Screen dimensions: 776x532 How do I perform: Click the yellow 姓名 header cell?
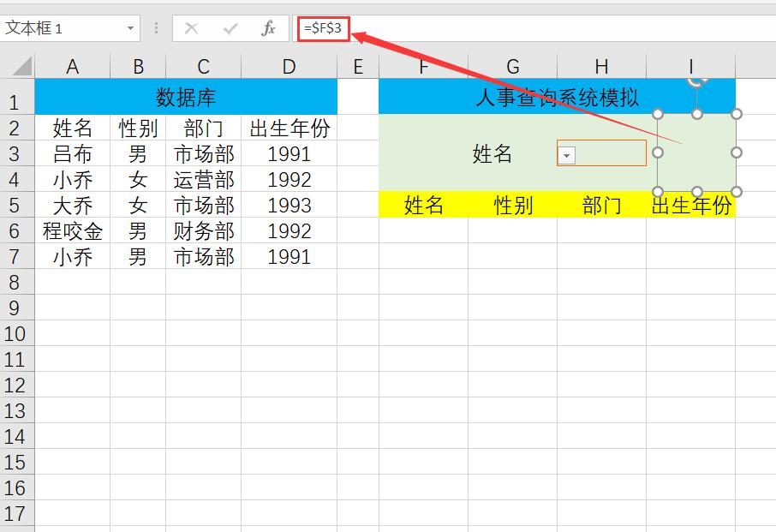click(423, 205)
